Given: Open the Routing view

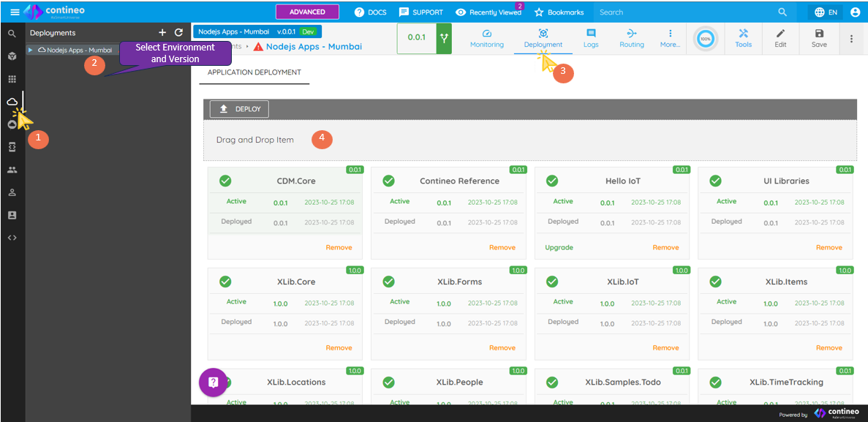Looking at the screenshot, I should click(632, 38).
